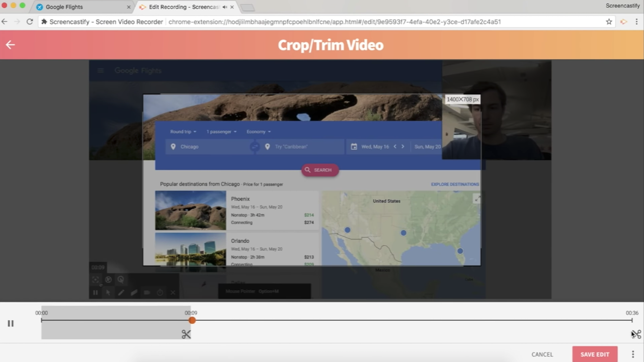Viewport: 644px width, 362px height.
Task: Mute the Edit Recording tab audio icon
Action: (224, 7)
